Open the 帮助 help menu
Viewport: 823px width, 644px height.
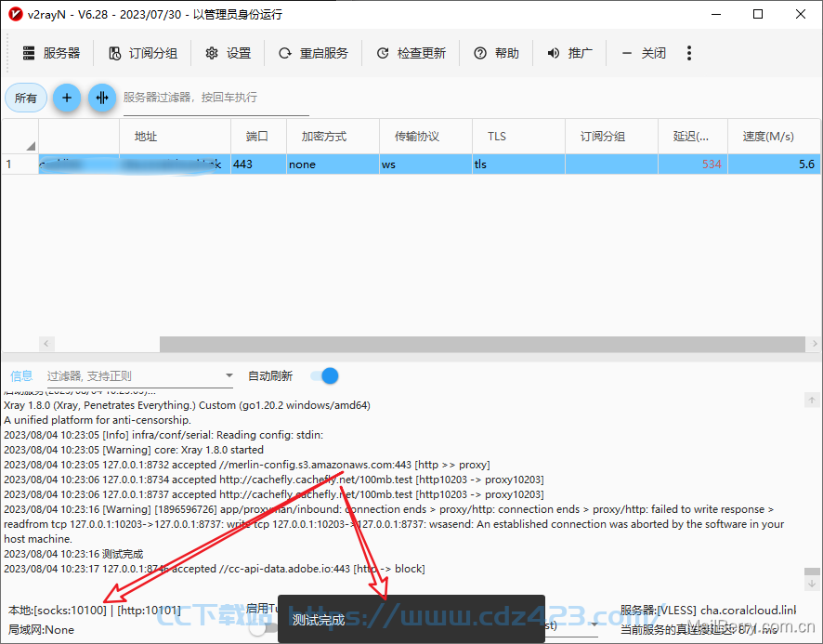pos(496,53)
